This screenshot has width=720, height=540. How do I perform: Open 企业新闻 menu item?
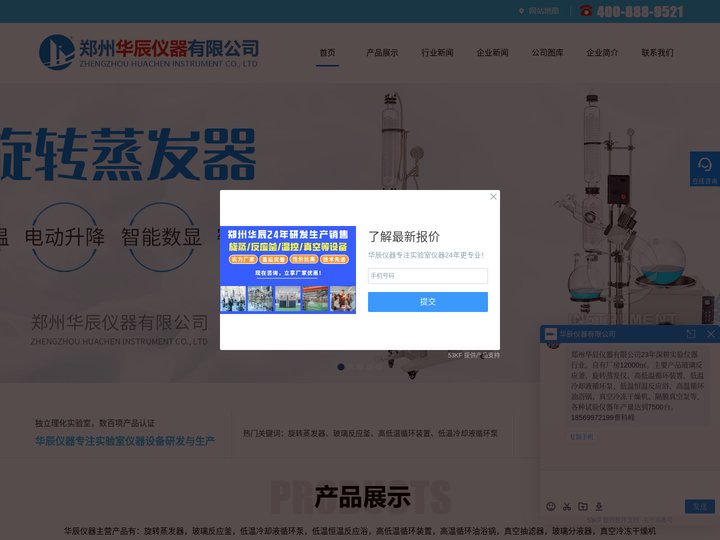[x=492, y=52]
